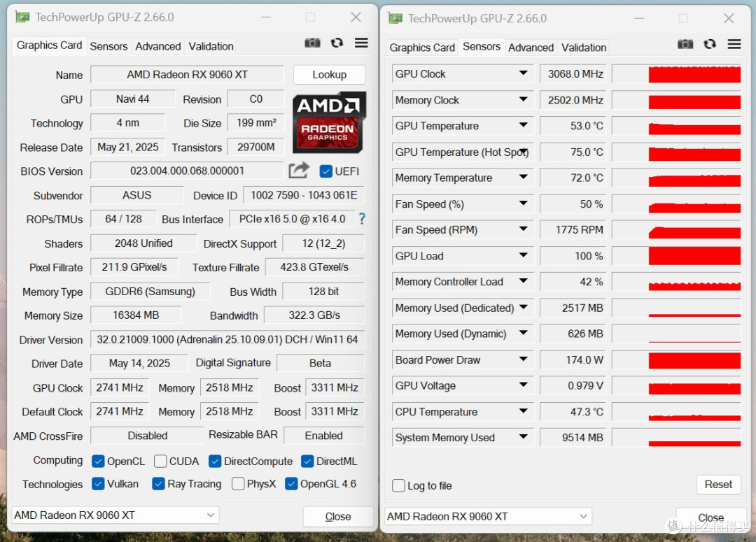
Task: Open the GPU Load sensor dropdown
Action: coord(523,255)
